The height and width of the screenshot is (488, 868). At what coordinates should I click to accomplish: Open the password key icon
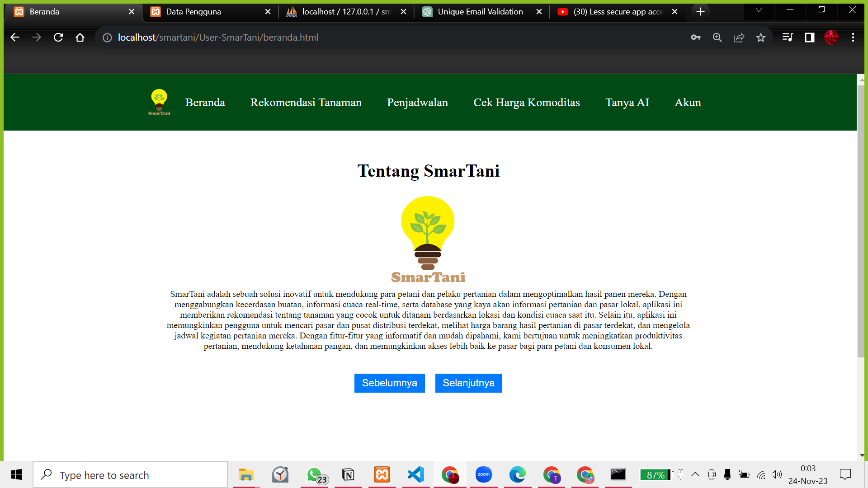click(x=695, y=38)
